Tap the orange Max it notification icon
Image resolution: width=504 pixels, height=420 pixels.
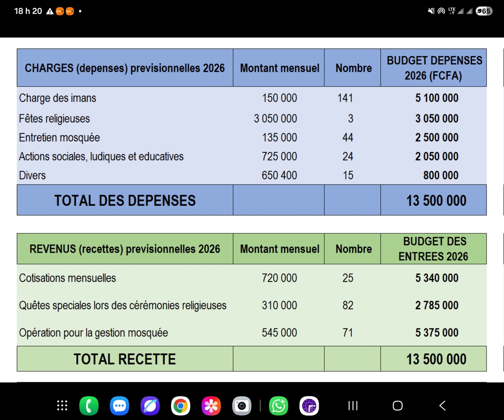pos(59,11)
